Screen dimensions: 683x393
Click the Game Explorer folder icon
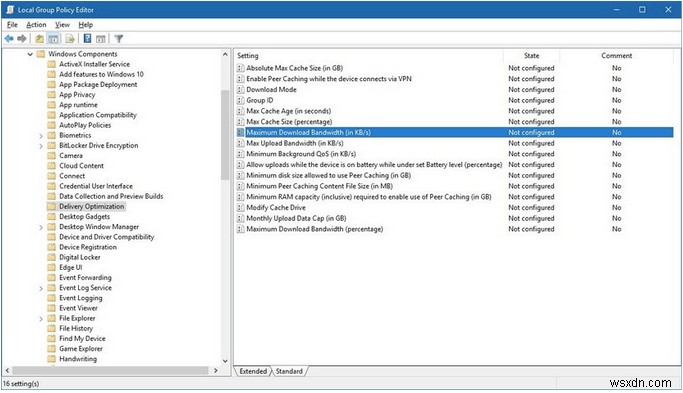click(x=51, y=349)
